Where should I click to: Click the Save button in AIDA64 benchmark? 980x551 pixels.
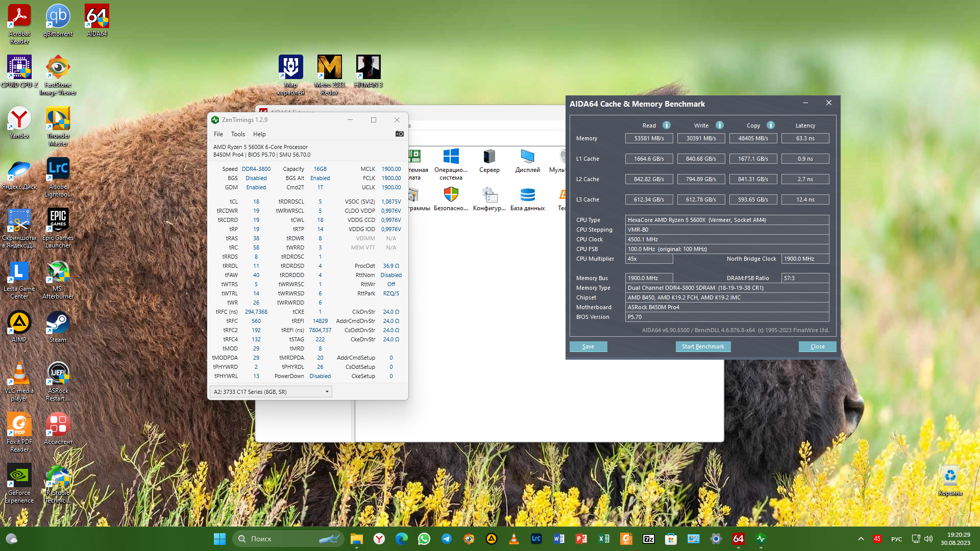point(588,346)
